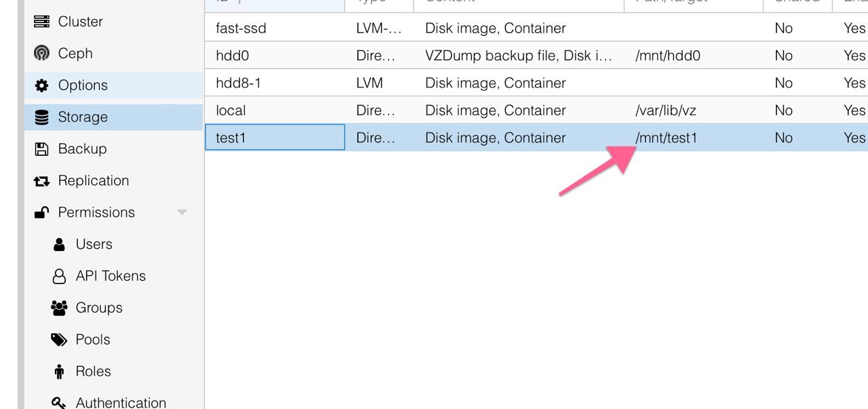Select the hdd8-1 LVM storage row
This screenshot has width=868, height=409.
pyautogui.click(x=536, y=83)
